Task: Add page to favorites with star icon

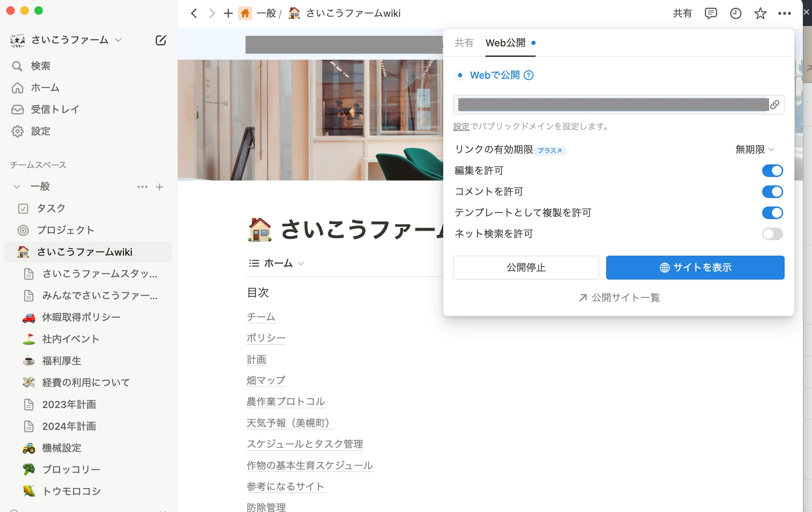Action: tap(760, 14)
